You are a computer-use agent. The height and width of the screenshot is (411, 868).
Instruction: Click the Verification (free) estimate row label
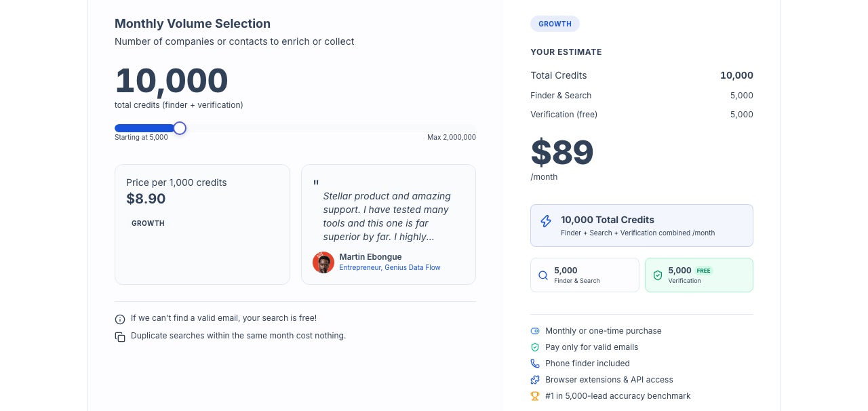tap(564, 115)
